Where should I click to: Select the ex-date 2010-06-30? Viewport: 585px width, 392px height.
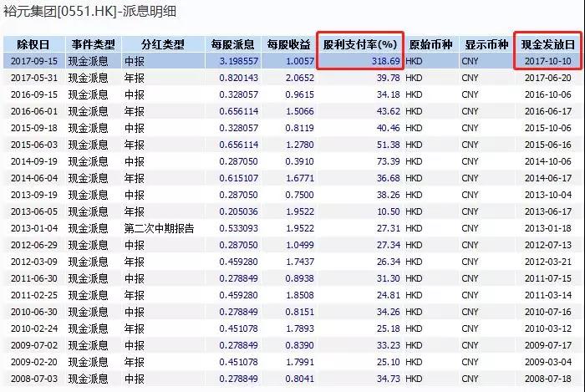(x=34, y=312)
